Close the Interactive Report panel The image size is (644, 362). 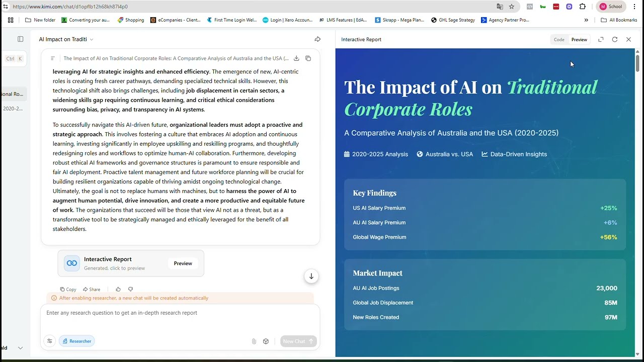628,39
